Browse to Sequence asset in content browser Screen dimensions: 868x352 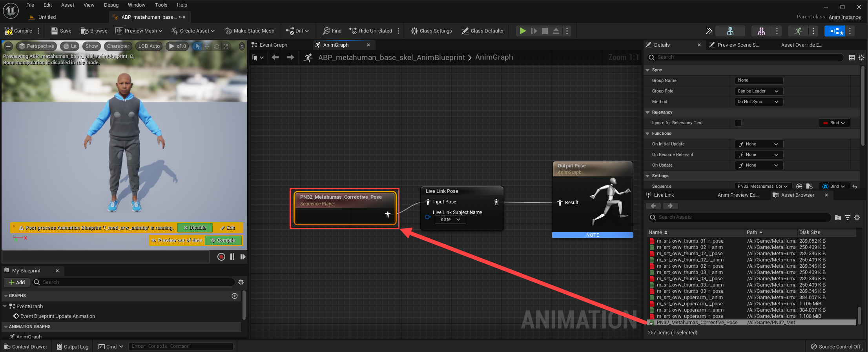click(x=809, y=186)
